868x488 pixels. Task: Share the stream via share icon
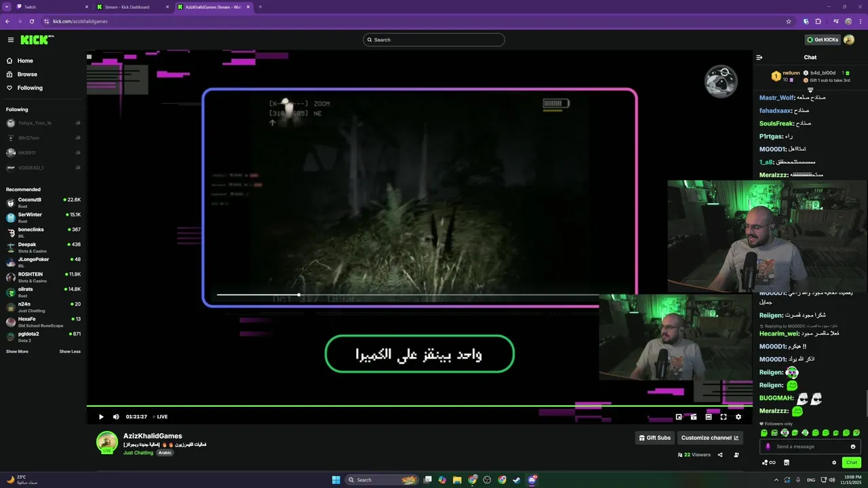pos(720,455)
